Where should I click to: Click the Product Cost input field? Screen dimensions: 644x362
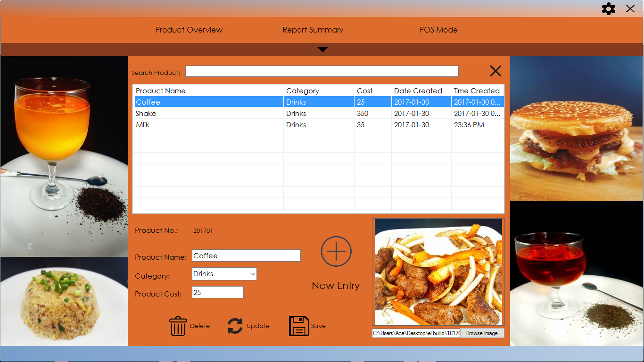click(218, 293)
